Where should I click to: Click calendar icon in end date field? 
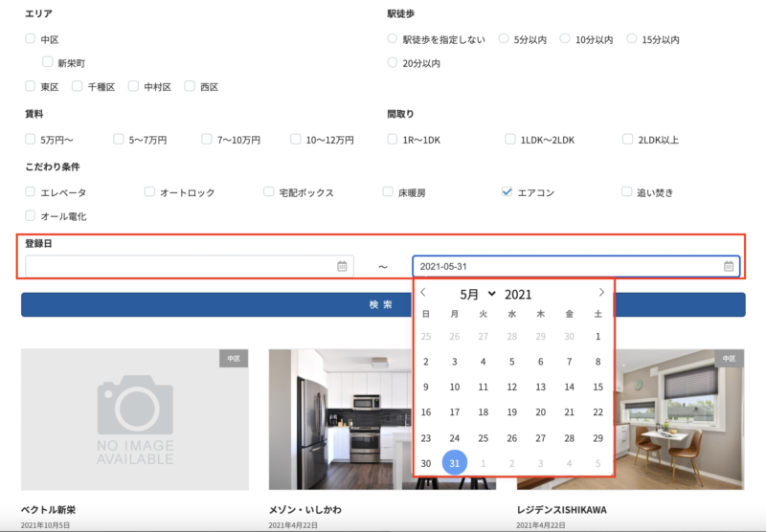[729, 266]
